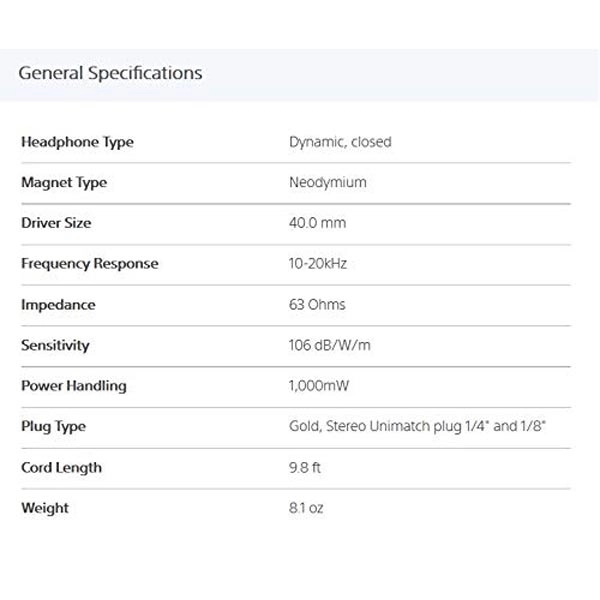Click the 1,000mW value
The image size is (600, 600).
pos(319,386)
